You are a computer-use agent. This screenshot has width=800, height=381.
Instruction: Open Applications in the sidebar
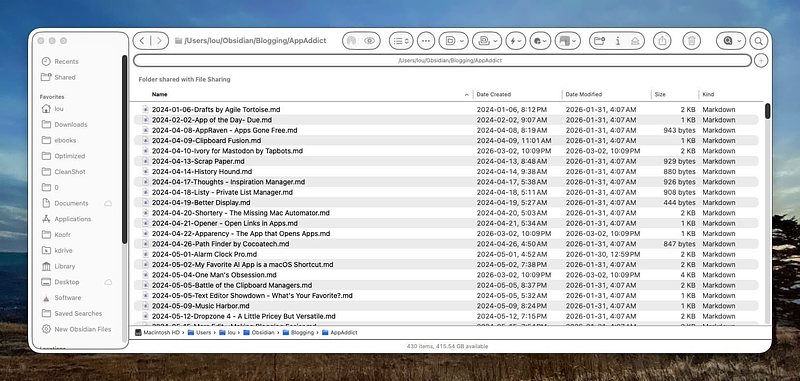coord(72,219)
